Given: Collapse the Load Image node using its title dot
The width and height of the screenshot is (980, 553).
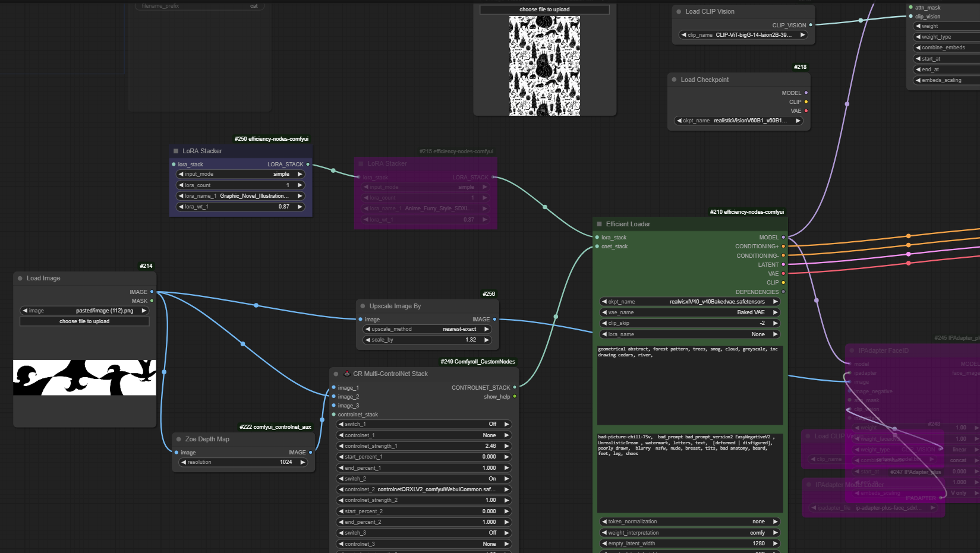Looking at the screenshot, I should 20,279.
